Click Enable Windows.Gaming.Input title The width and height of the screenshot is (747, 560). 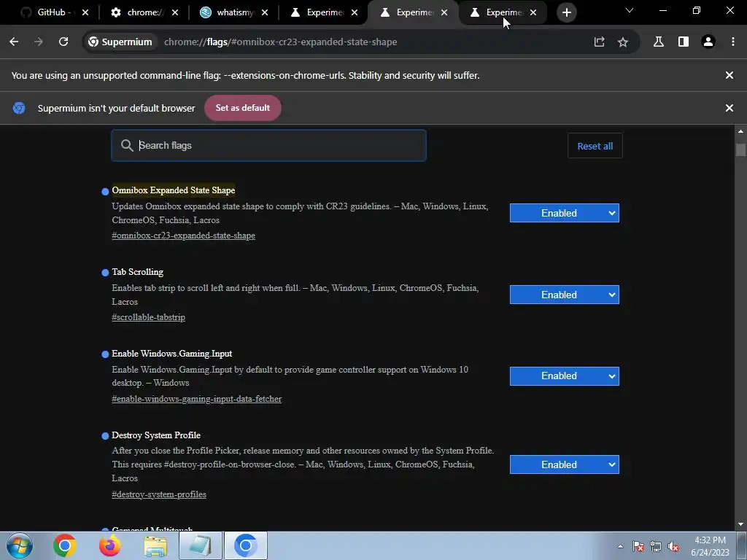tap(172, 354)
